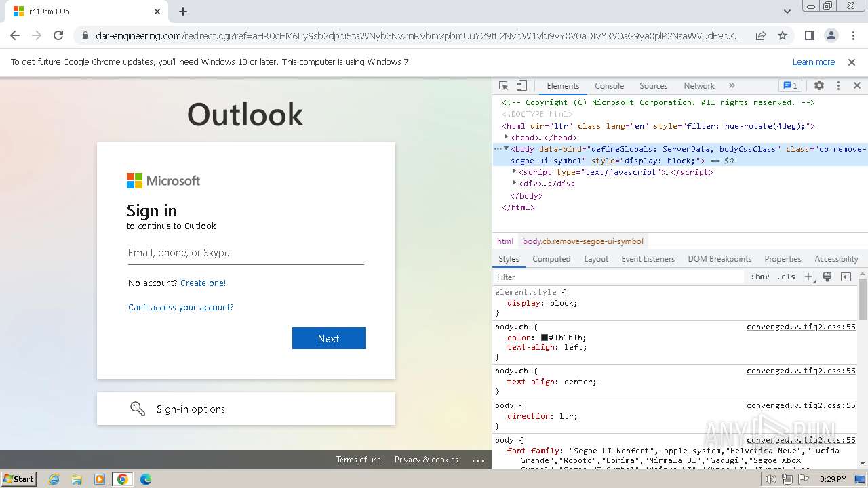Open the Computed pane tab
Image resolution: width=868 pixels, height=488 pixels.
[x=551, y=259]
